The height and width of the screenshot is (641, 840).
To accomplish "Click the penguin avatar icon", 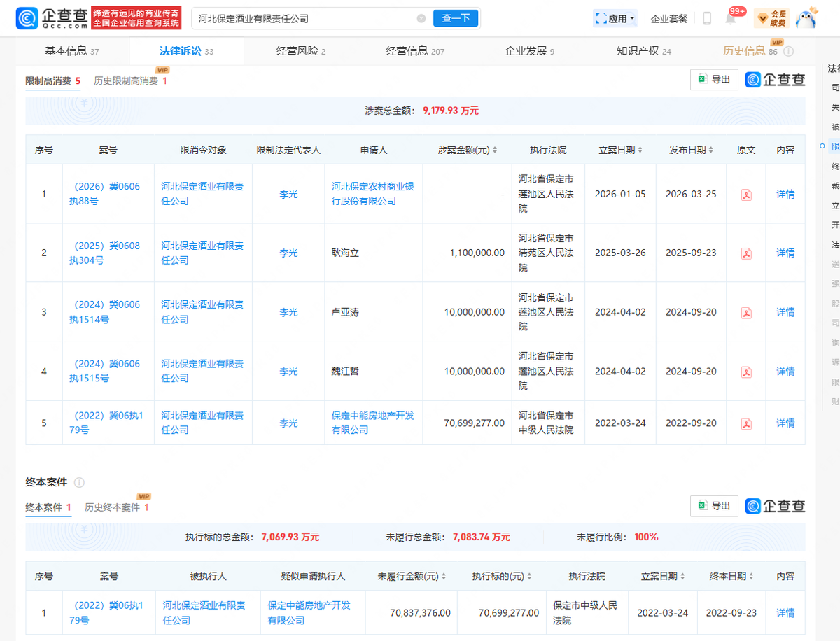I will pos(807,17).
